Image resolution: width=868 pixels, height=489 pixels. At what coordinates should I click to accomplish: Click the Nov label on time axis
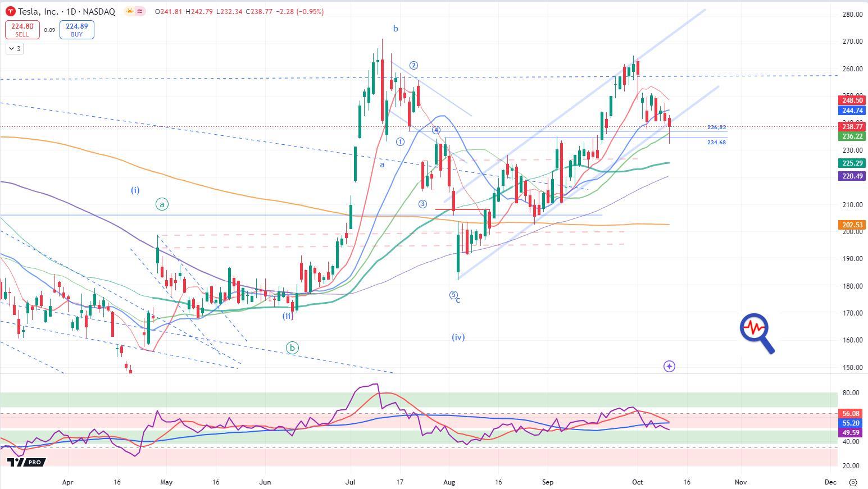tap(740, 482)
